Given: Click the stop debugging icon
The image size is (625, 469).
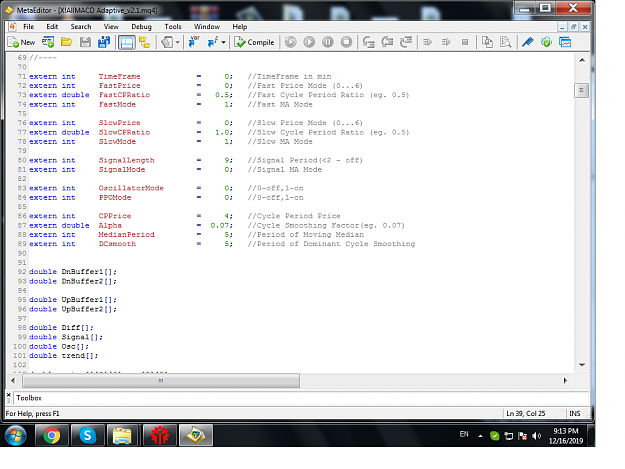Looking at the screenshot, I should pyautogui.click(x=346, y=42).
